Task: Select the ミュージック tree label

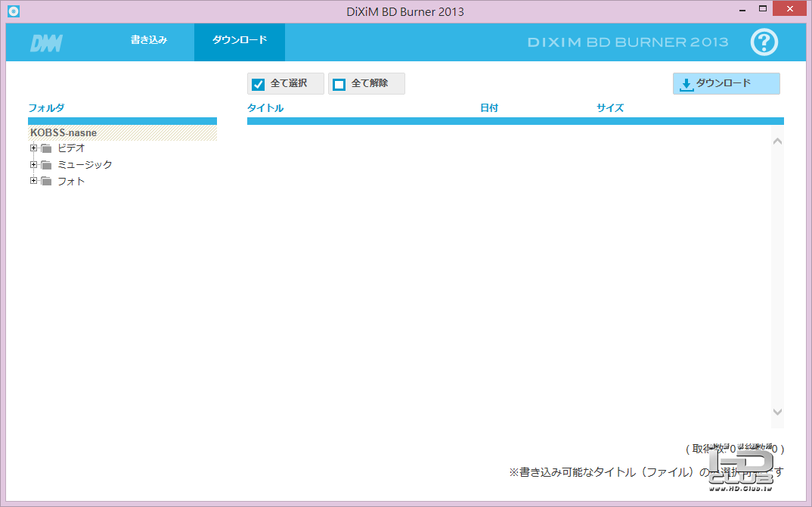Action: [x=85, y=165]
